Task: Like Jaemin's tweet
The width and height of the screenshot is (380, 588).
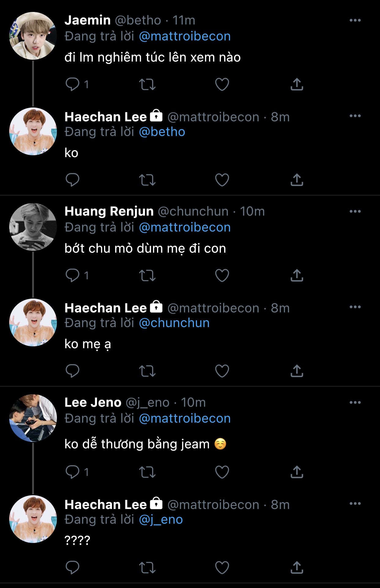Action: pos(222,84)
